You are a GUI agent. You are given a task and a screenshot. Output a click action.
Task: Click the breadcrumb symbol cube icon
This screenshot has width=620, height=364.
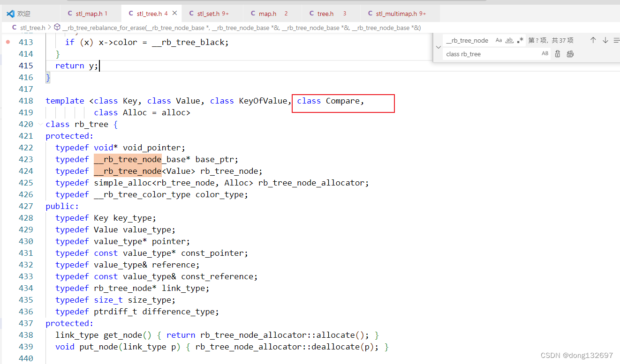[x=57, y=28]
